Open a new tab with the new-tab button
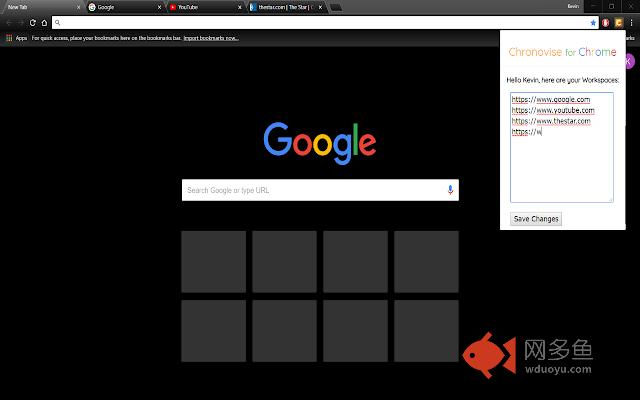Viewport: 640px width, 400px height. click(336, 7)
